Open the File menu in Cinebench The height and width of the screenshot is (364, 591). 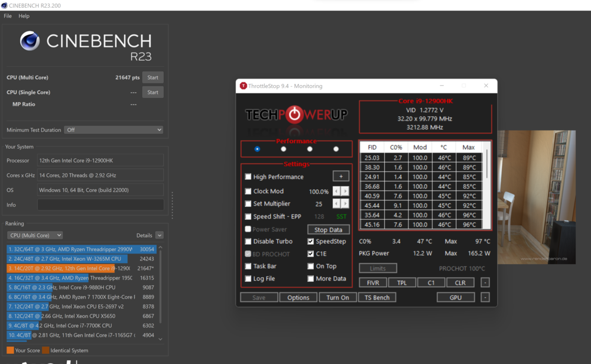coord(8,16)
